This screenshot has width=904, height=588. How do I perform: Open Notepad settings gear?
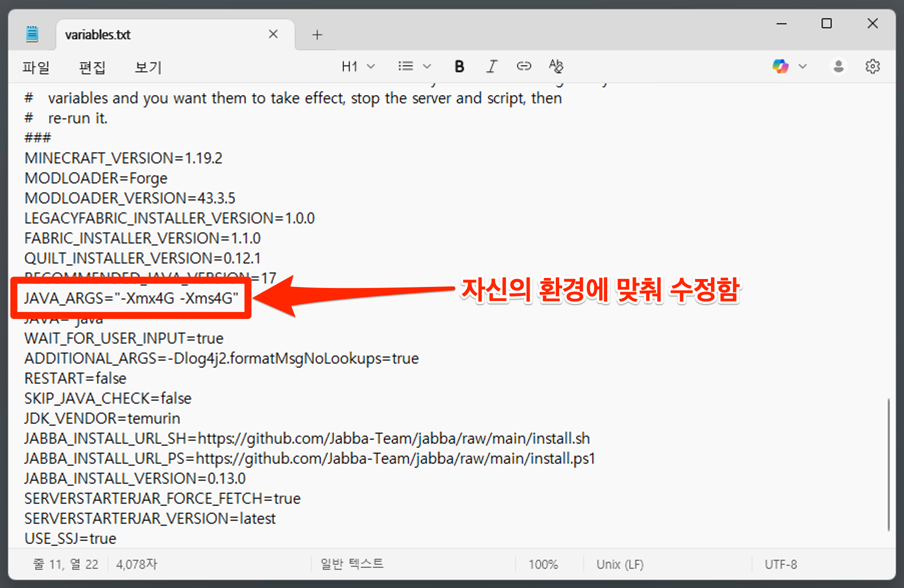click(872, 66)
